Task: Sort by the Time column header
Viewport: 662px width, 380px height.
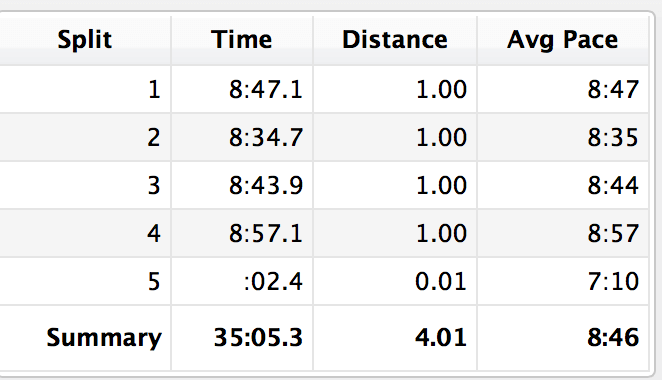Action: [x=242, y=41]
